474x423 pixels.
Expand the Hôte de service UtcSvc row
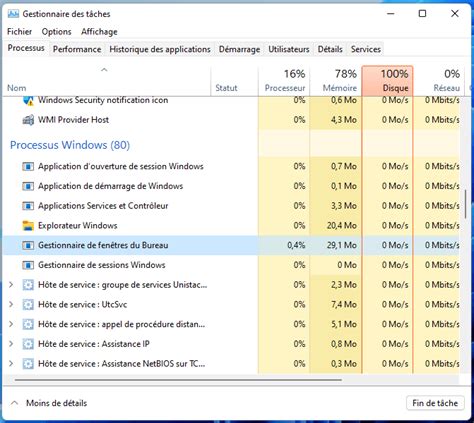pyautogui.click(x=11, y=304)
